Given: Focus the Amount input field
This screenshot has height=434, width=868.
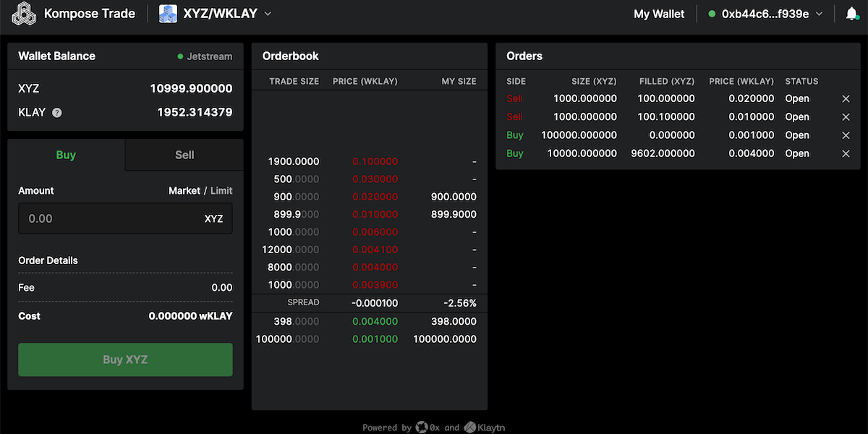Looking at the screenshot, I should pyautogui.click(x=125, y=218).
